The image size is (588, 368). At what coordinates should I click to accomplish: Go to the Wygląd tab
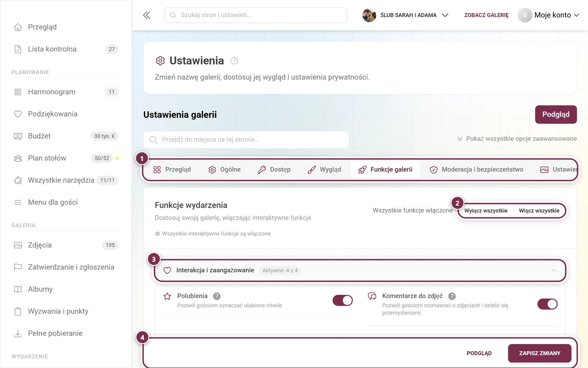click(324, 170)
